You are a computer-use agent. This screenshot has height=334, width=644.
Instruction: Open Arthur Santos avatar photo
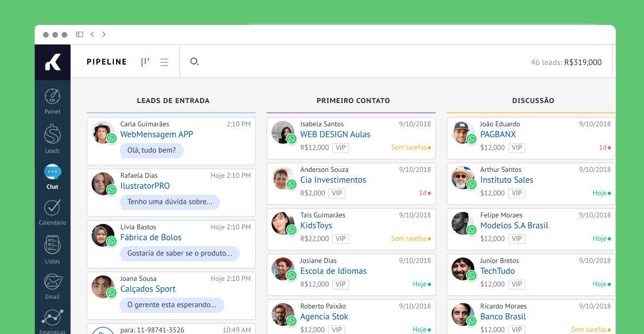[462, 178]
